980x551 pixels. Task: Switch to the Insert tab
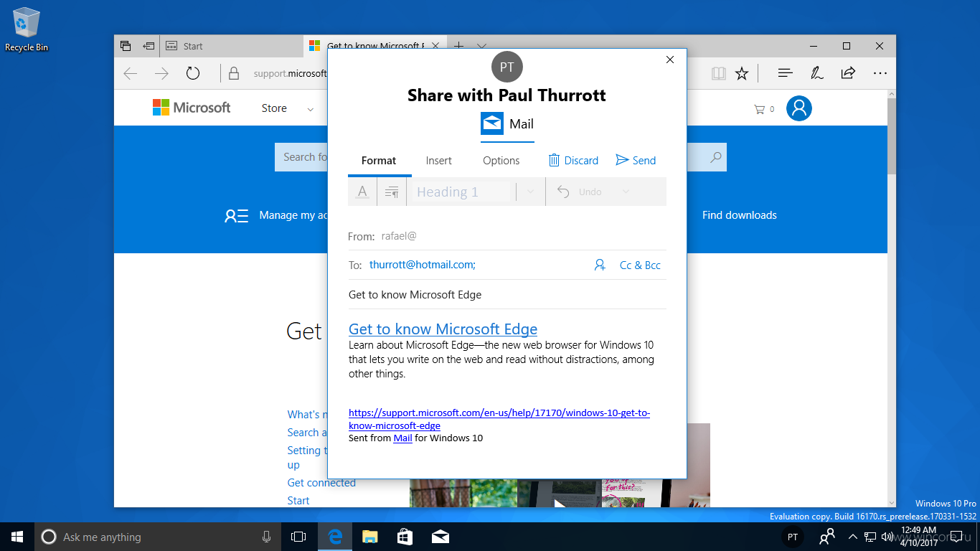(439, 161)
